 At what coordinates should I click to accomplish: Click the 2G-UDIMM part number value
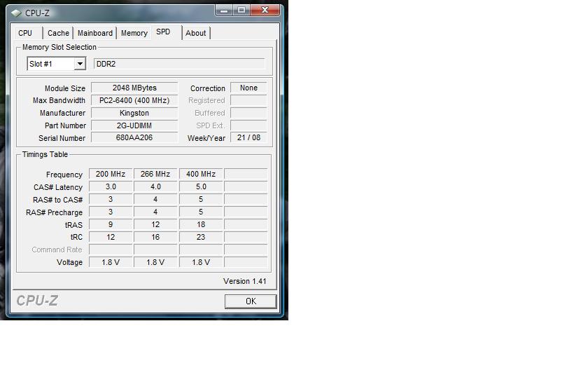(x=134, y=125)
